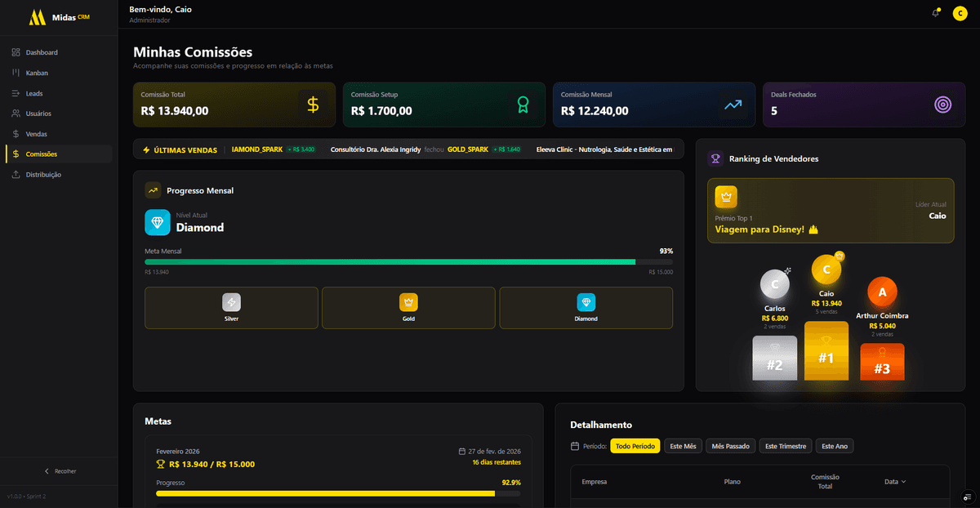The width and height of the screenshot is (980, 508).
Task: Select the Gold level badge
Action: (408, 307)
